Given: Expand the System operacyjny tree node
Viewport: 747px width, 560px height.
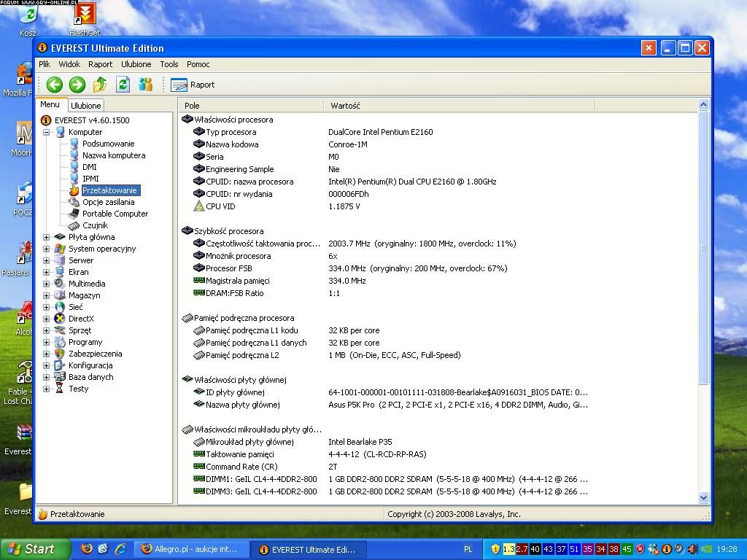Looking at the screenshot, I should coord(46,249).
